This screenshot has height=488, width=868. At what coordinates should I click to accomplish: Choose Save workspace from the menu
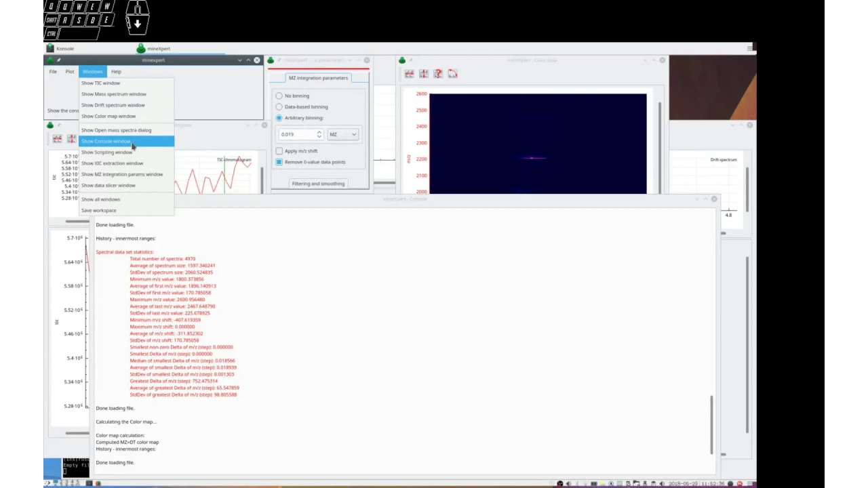pyautogui.click(x=126, y=210)
